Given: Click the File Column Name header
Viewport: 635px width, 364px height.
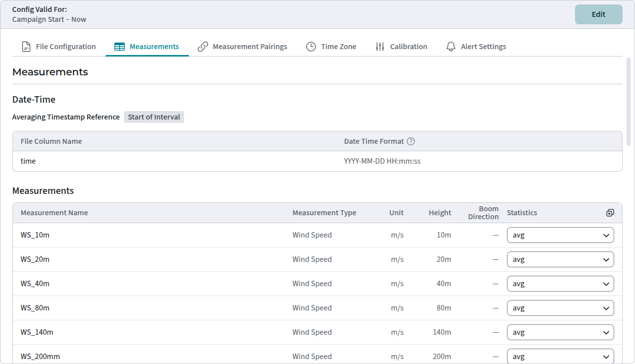Looking at the screenshot, I should (52, 141).
